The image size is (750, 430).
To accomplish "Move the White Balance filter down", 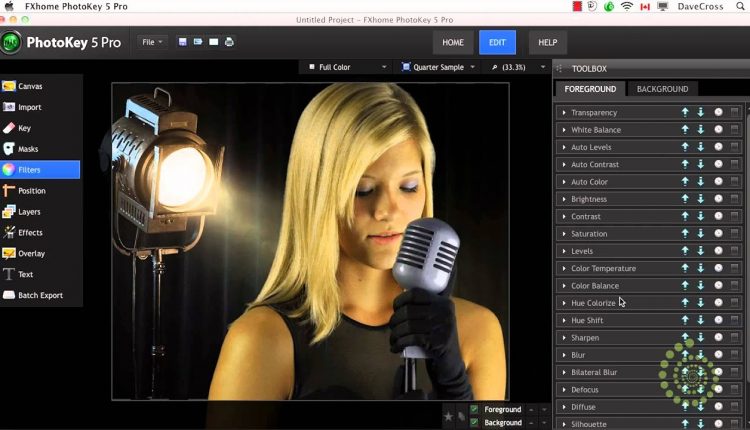I will point(701,129).
